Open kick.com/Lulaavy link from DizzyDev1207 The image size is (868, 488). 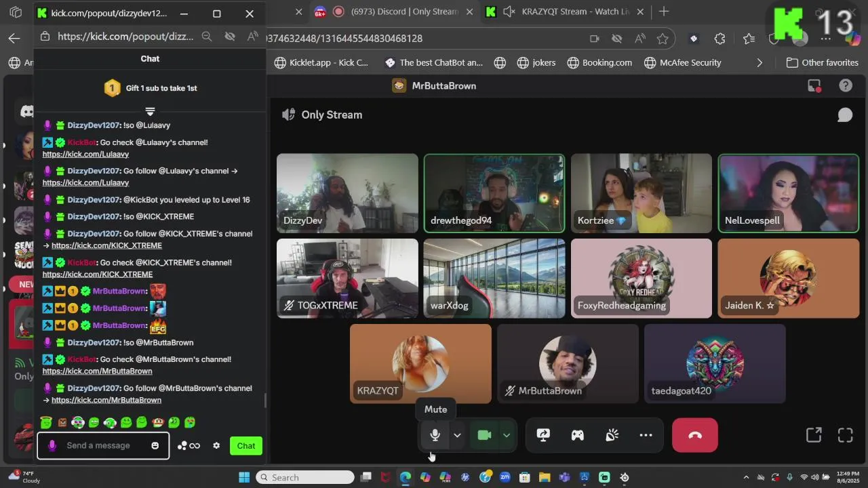tap(85, 182)
